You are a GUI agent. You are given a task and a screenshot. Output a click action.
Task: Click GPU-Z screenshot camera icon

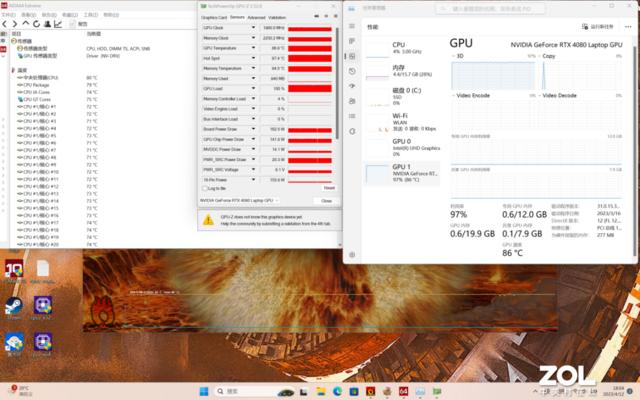[316, 16]
